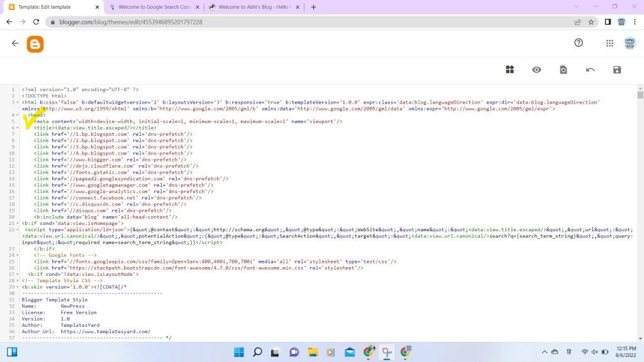Image resolution: width=644 pixels, height=362 pixels.
Task: Open the Chrome tab search dropdown
Action: pos(577,6)
